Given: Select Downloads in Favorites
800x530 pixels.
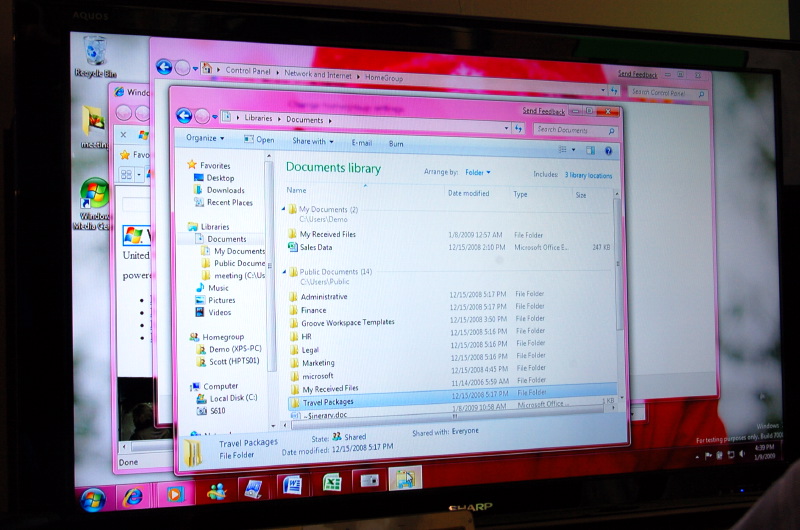Looking at the screenshot, I should (225, 190).
